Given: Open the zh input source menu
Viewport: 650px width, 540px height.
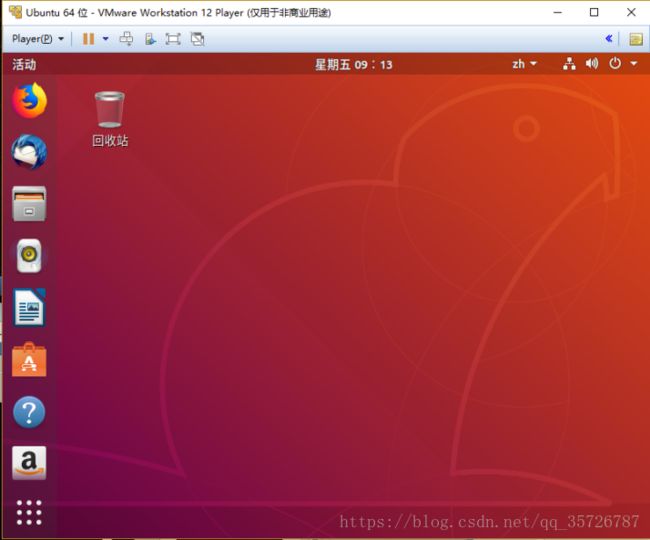Looking at the screenshot, I should (x=524, y=64).
